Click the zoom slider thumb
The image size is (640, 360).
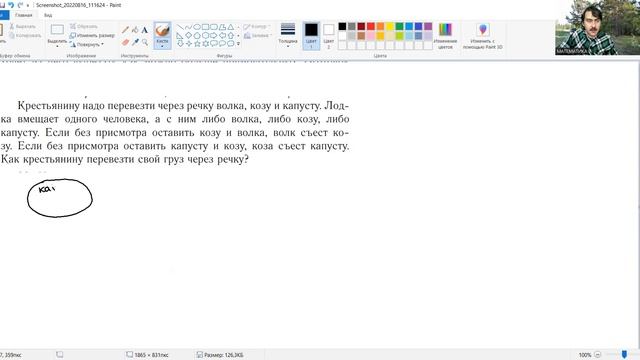click(624, 355)
